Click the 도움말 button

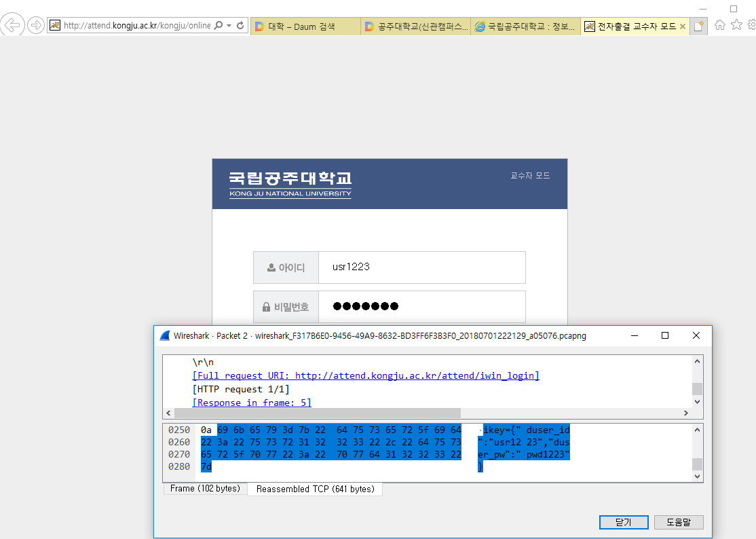(x=679, y=522)
